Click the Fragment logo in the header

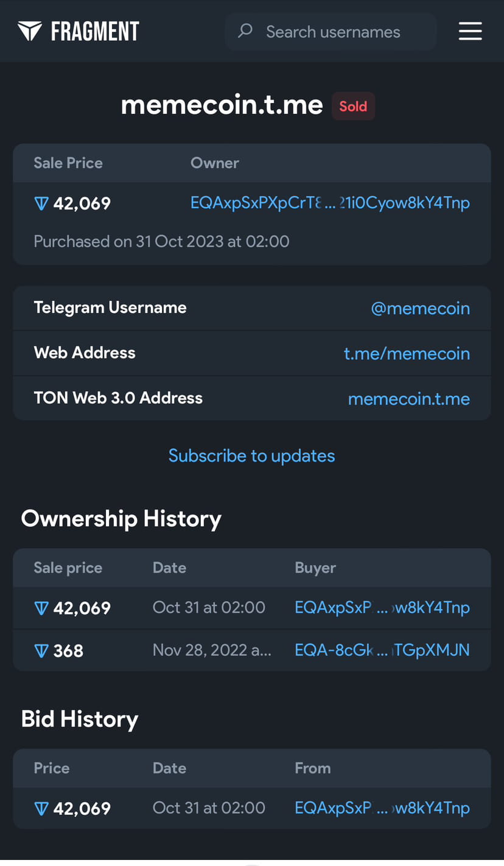pyautogui.click(x=79, y=30)
